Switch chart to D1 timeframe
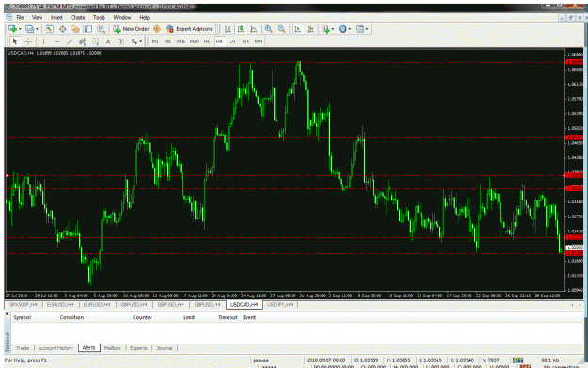Screen dimensions: 588x368 232,41
